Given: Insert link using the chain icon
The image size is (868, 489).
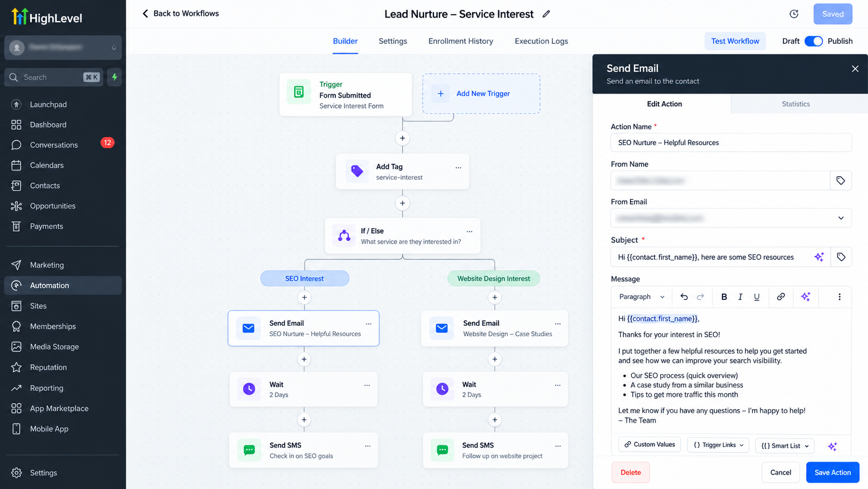Looking at the screenshot, I should click(781, 297).
